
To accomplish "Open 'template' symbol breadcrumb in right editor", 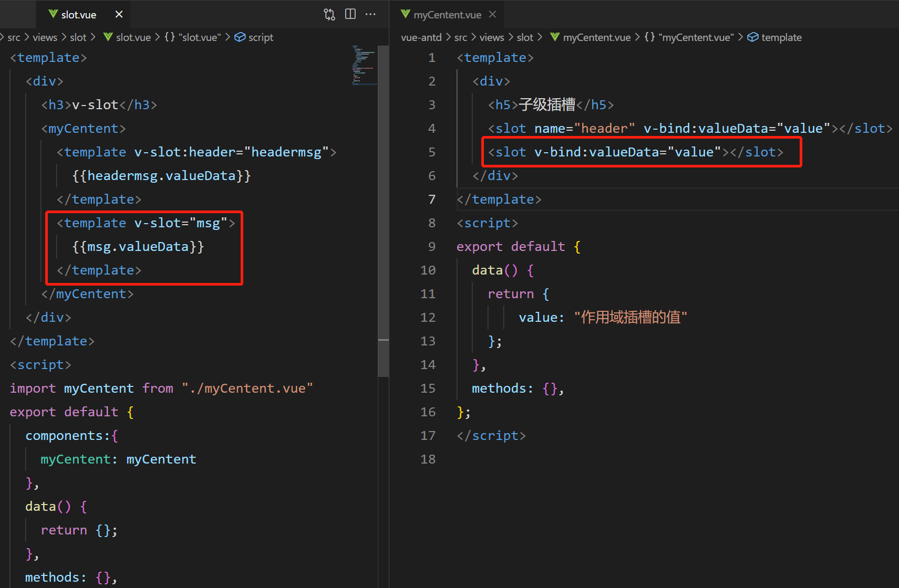I will coord(774,37).
